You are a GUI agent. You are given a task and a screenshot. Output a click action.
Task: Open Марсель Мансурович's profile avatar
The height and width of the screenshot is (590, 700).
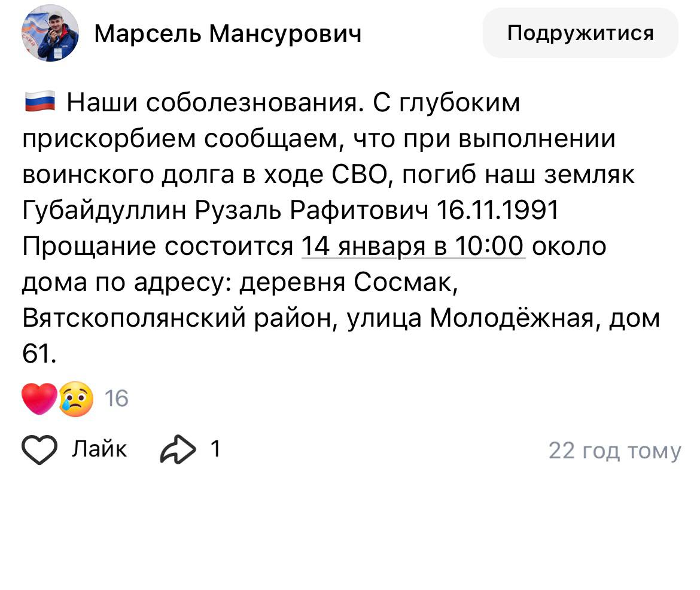(50, 35)
